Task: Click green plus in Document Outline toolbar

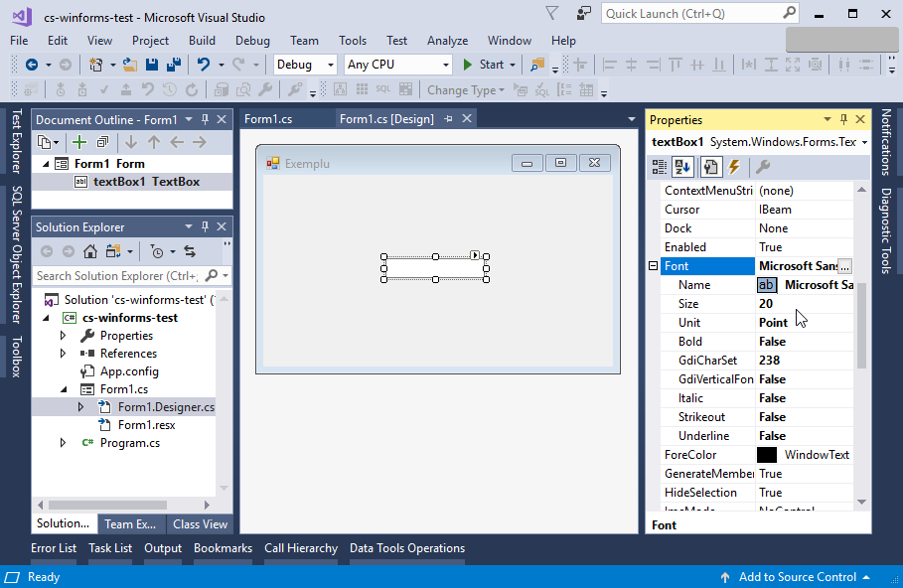Action: coord(78,142)
